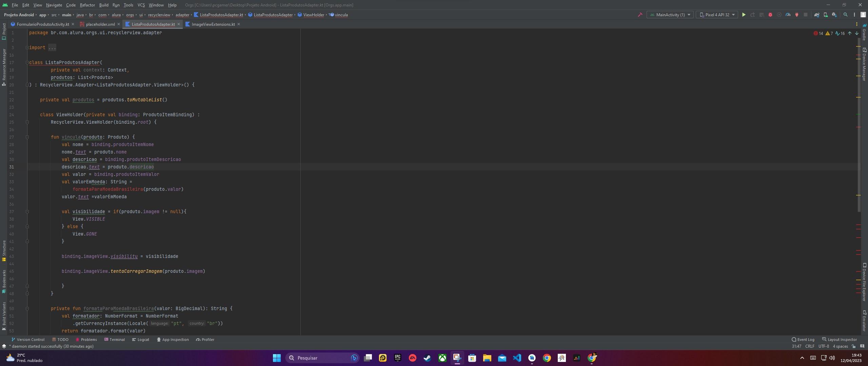Viewport: 868px width, 366px height.
Task: Open Pixel 4 API 32 device dropdown
Action: click(717, 15)
